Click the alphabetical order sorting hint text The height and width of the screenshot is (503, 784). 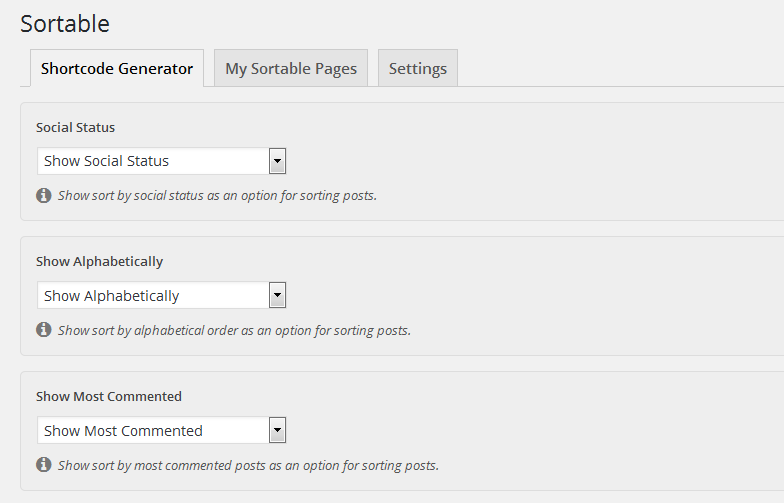point(234,330)
